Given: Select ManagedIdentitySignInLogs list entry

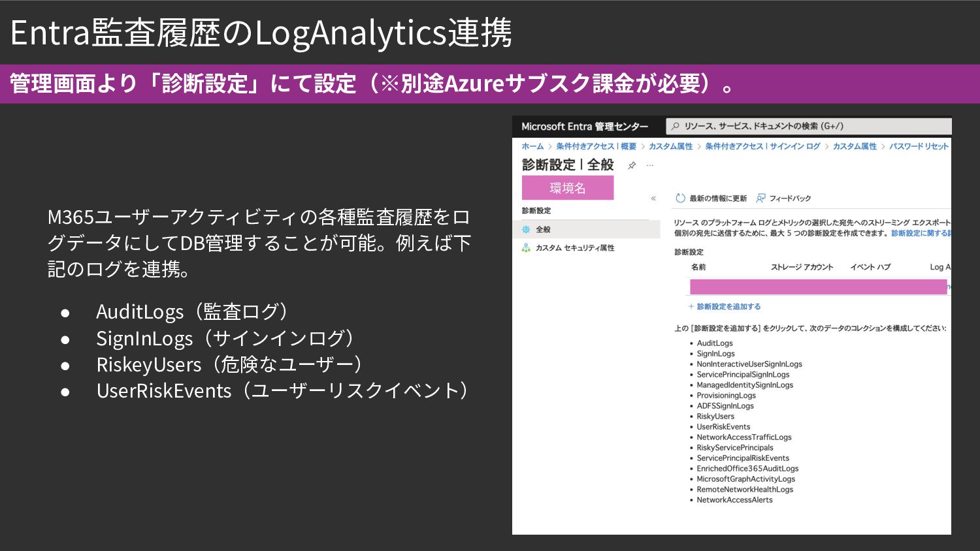Looking at the screenshot, I should coord(745,385).
